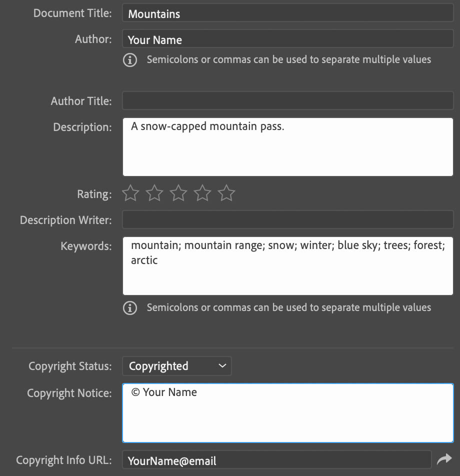Click the Keywords box listing mountain terms
The image size is (460, 476).
click(287, 265)
